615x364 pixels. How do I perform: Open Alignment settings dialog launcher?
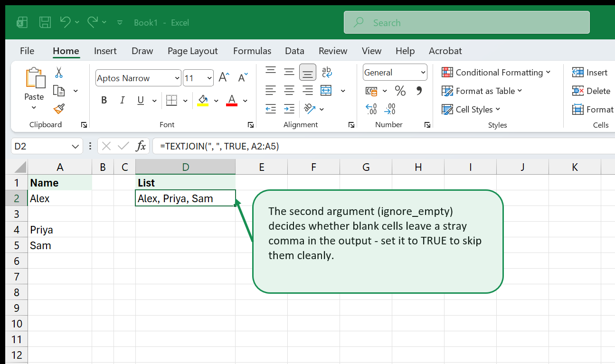tap(351, 125)
